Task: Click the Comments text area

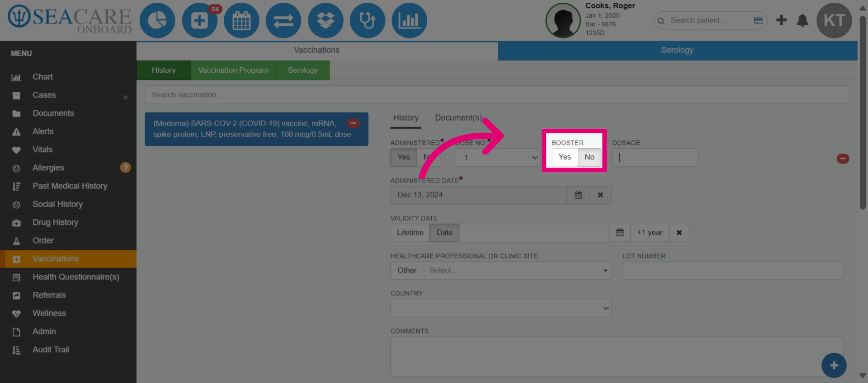Action: (x=617, y=356)
